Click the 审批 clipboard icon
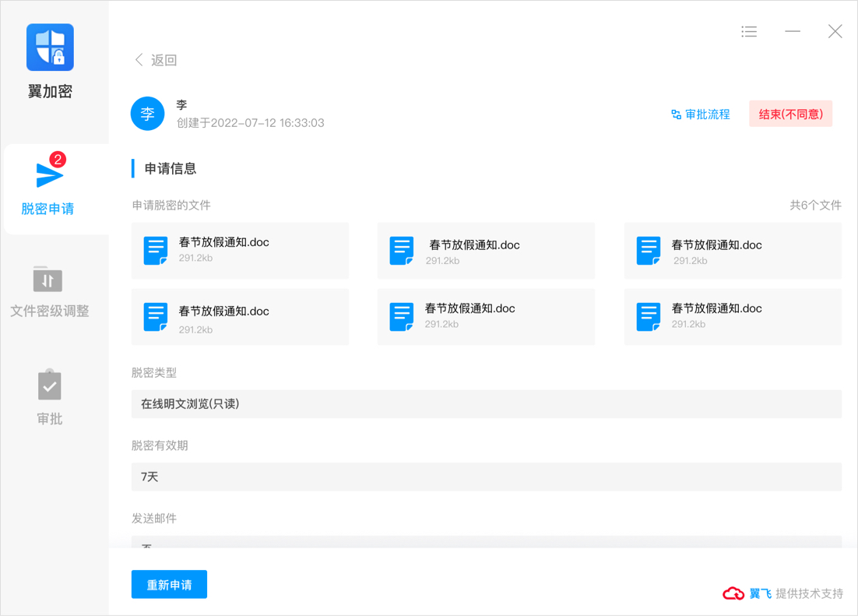 [49, 385]
